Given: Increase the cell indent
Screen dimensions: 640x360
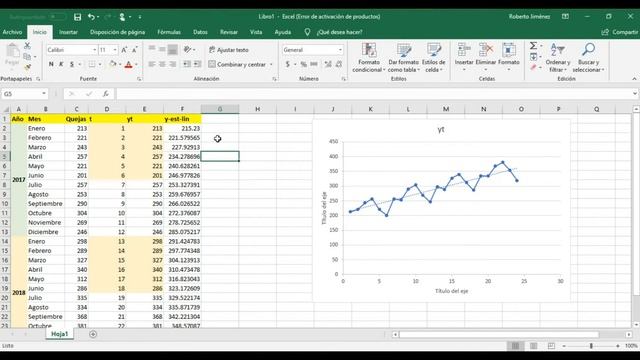Looking at the screenshot, I should point(197,64).
